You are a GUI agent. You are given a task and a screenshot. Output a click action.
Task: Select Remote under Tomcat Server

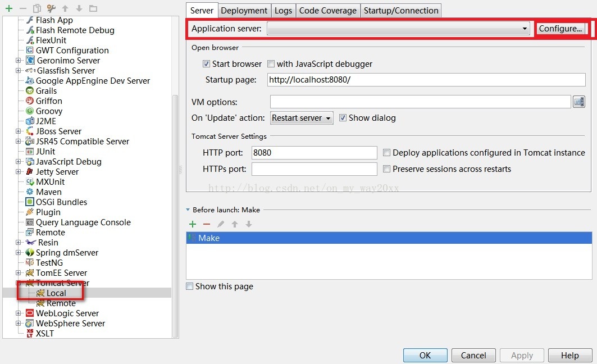pos(61,303)
